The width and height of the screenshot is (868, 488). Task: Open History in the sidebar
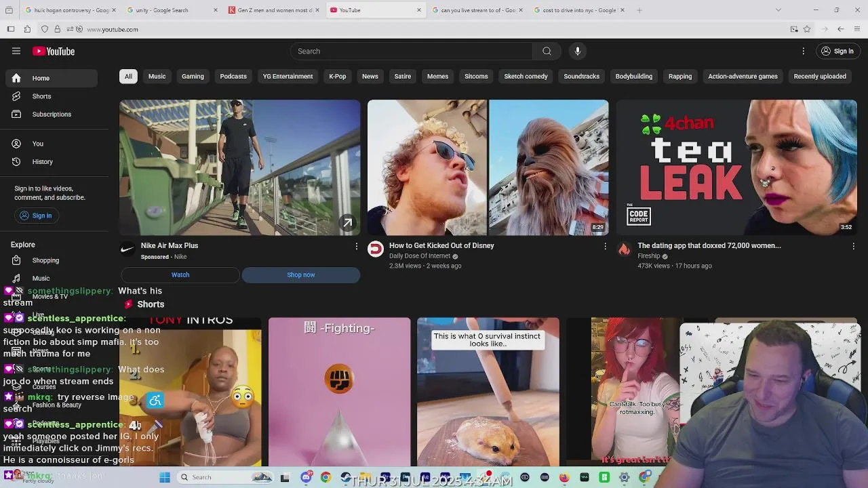52,161
